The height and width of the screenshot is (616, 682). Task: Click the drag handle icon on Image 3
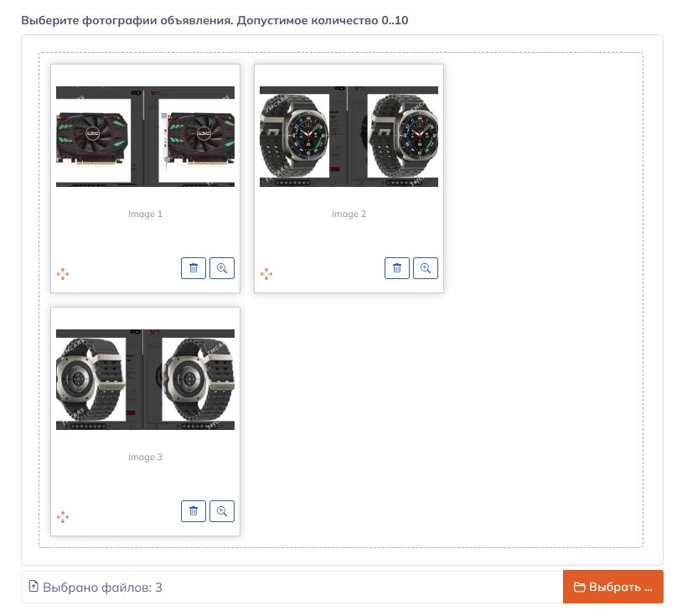coord(62,517)
